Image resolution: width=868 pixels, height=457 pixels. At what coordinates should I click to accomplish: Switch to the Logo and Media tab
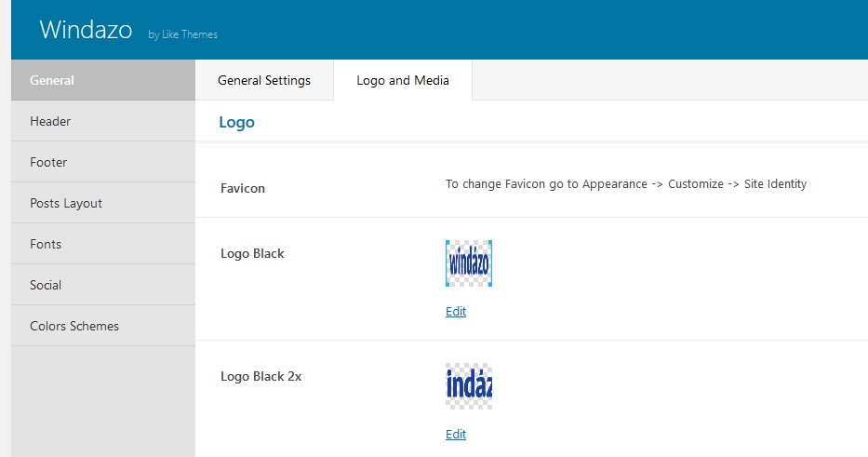403,80
